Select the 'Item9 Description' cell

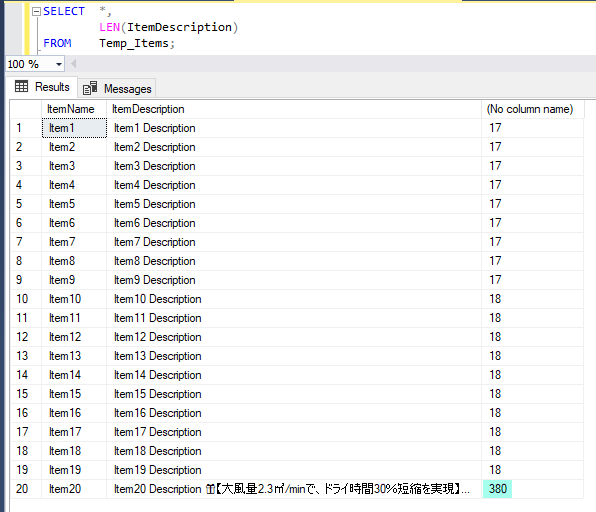click(294, 280)
